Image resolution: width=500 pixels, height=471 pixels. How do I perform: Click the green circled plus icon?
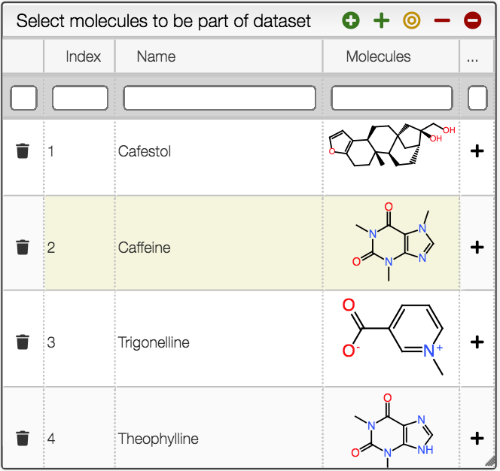(351, 21)
